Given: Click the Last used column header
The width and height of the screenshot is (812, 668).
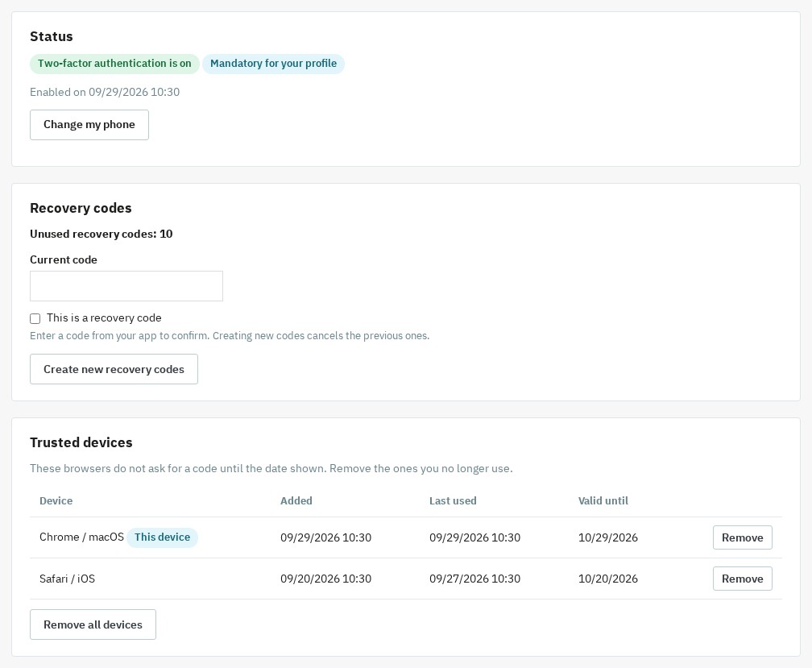Looking at the screenshot, I should coord(453,500).
